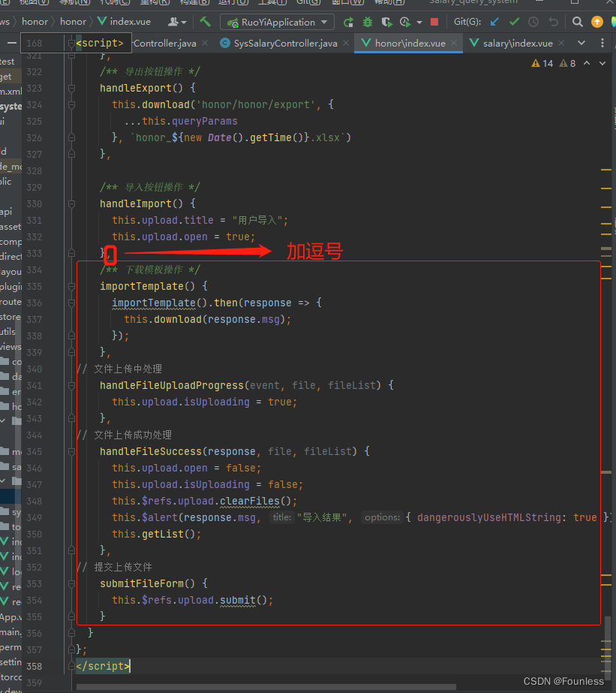Jump to previous highlighted error arrow
Image resolution: width=616 pixels, height=693 pixels.
[587, 63]
